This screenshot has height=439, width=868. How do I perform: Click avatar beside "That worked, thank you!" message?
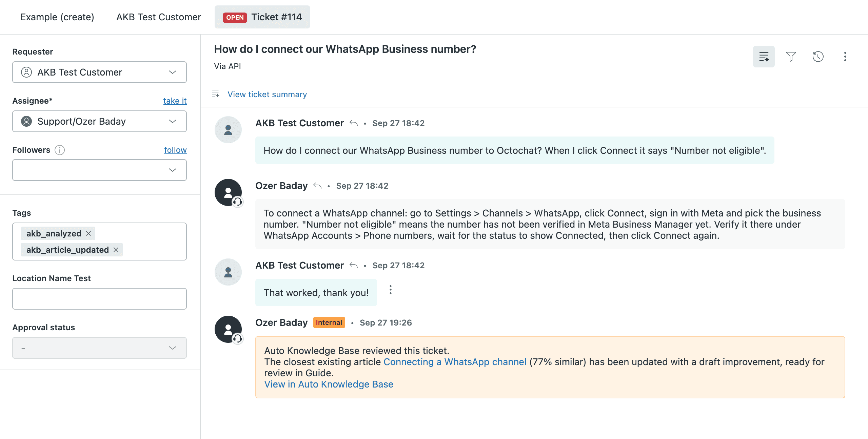click(x=228, y=272)
